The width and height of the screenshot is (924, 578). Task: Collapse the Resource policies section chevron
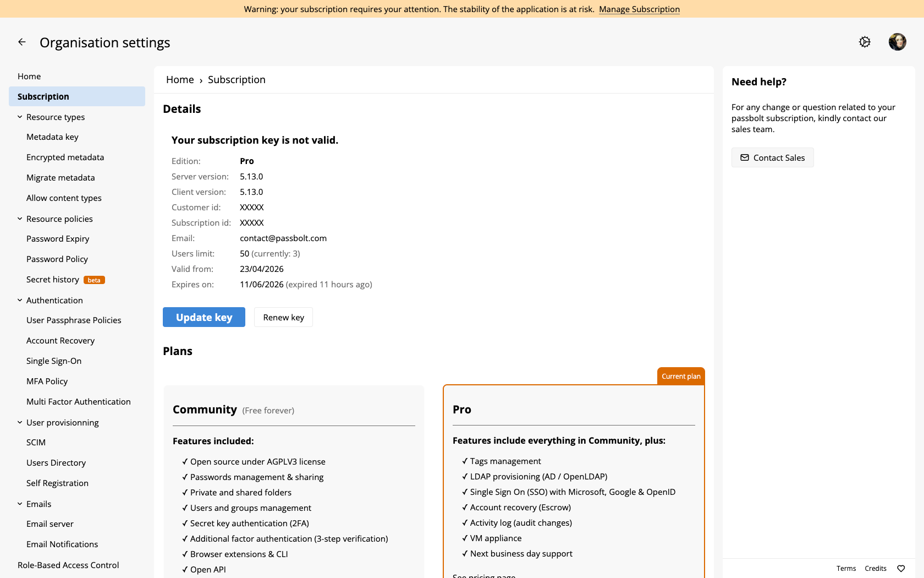pyautogui.click(x=20, y=219)
